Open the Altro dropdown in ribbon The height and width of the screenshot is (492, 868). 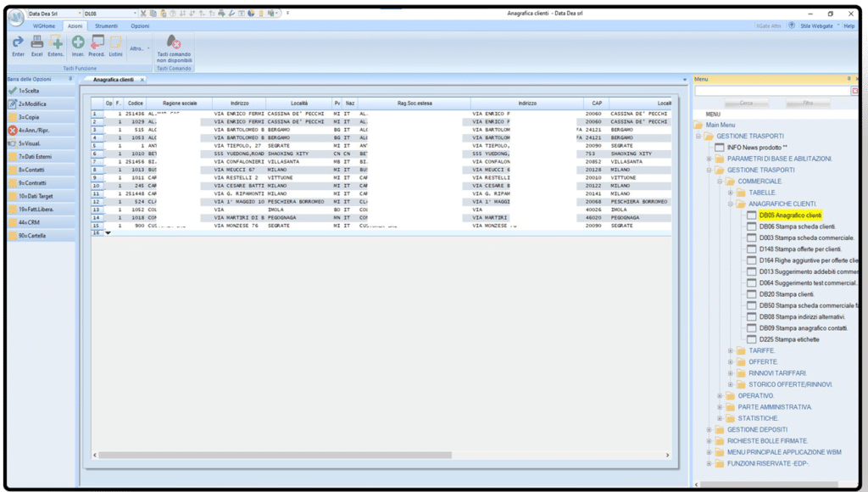(141, 48)
